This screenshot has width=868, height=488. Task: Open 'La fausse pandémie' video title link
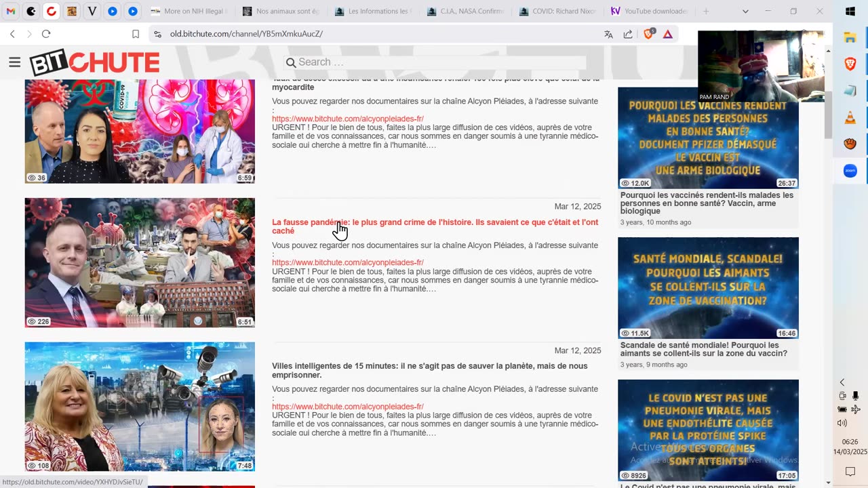click(435, 226)
